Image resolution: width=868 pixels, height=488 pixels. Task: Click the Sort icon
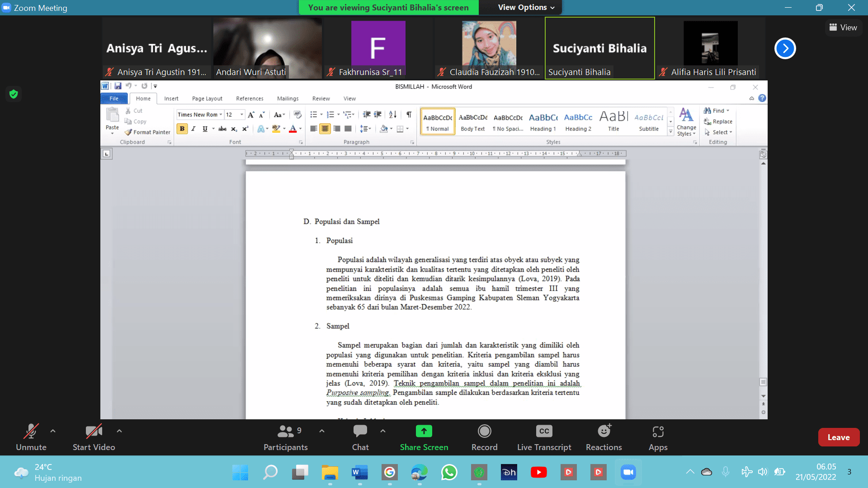[x=393, y=115]
